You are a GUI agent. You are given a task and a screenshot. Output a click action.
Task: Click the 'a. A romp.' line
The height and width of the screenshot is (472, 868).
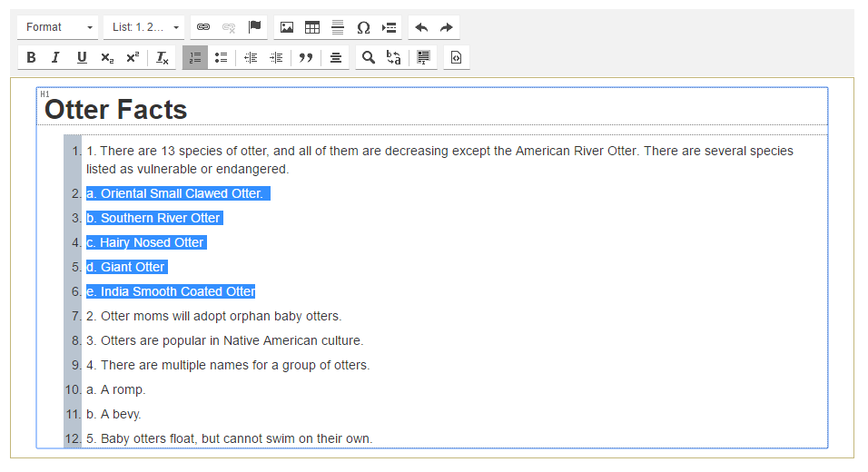[115, 389]
